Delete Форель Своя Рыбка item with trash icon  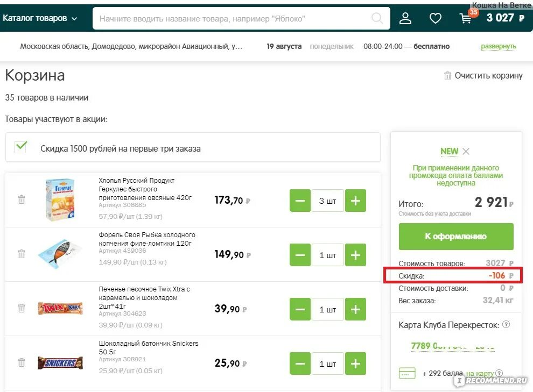[22, 254]
